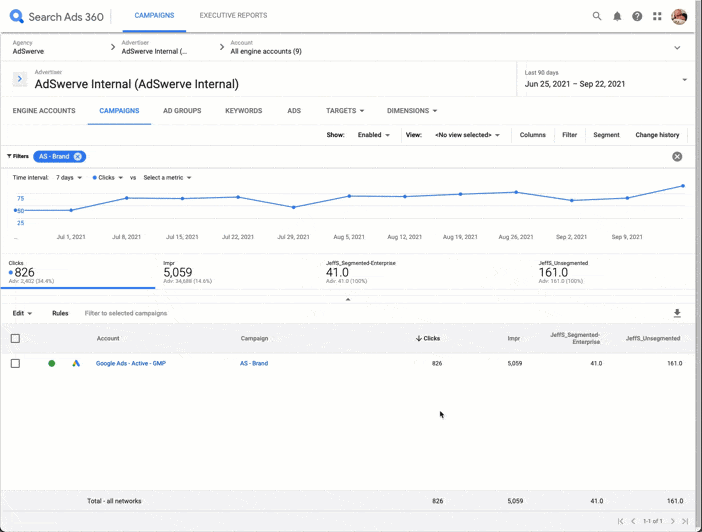The width and height of the screenshot is (702, 532).
Task: Click the Segment button
Action: click(x=606, y=135)
